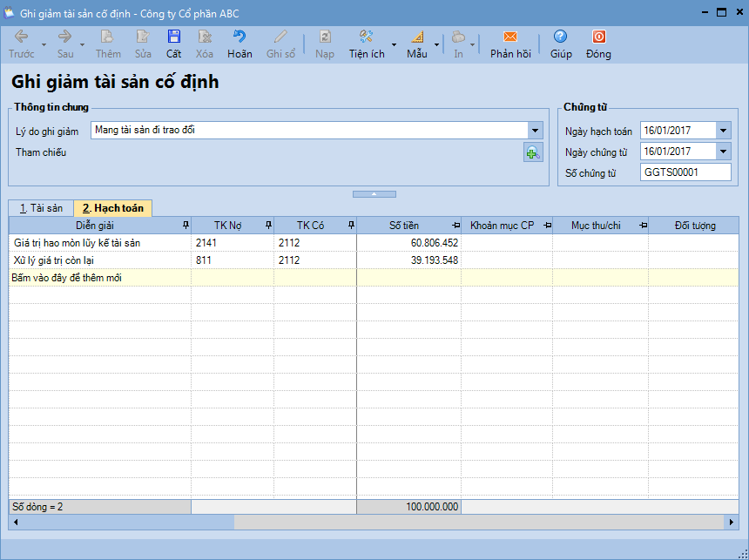
Task: Collapse the header panel with arrow bar
Action: pos(374,193)
